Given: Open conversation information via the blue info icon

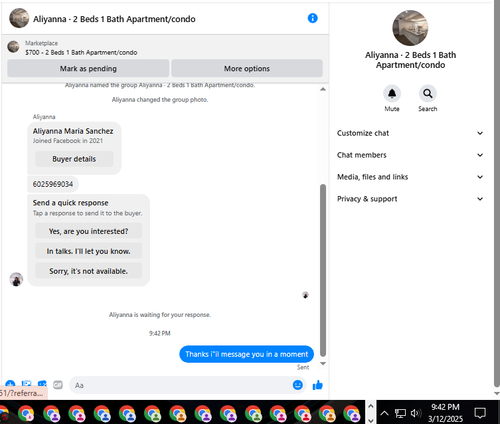Looking at the screenshot, I should coord(312,18).
